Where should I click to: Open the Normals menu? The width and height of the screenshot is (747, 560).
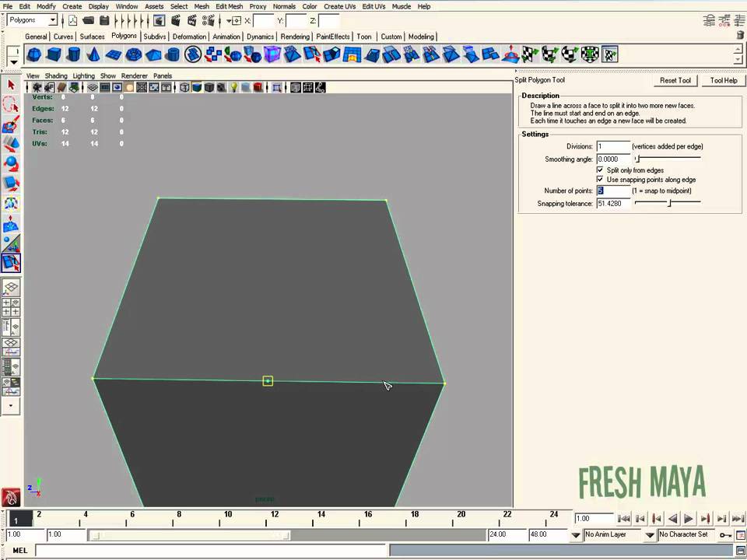pyautogui.click(x=284, y=6)
